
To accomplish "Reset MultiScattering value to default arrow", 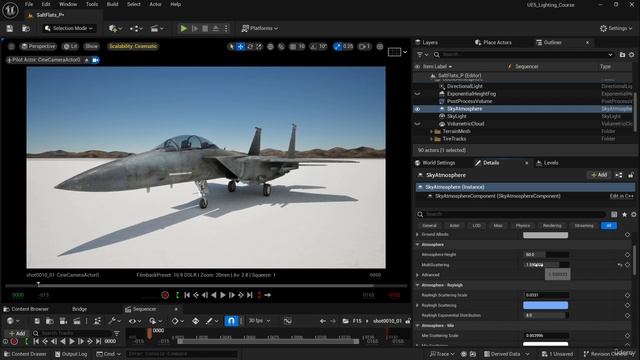I will (620, 265).
